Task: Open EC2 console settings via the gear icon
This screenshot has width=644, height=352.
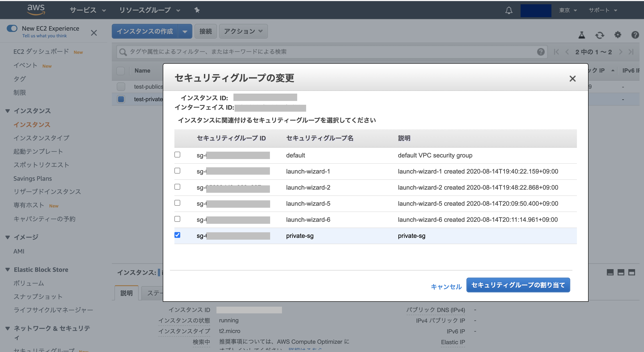Action: click(x=618, y=35)
